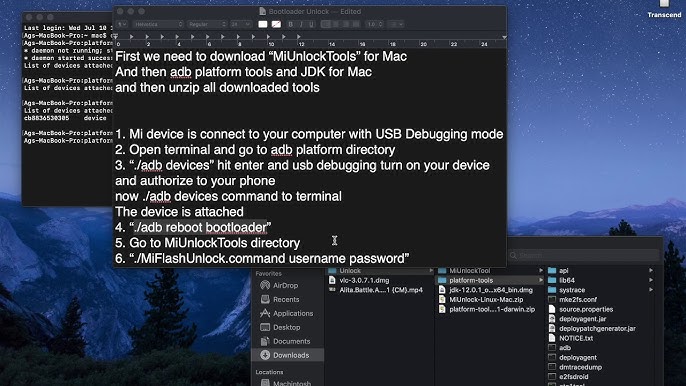
Task: Select e2fsdroid executable file
Action: pyautogui.click(x=574, y=377)
